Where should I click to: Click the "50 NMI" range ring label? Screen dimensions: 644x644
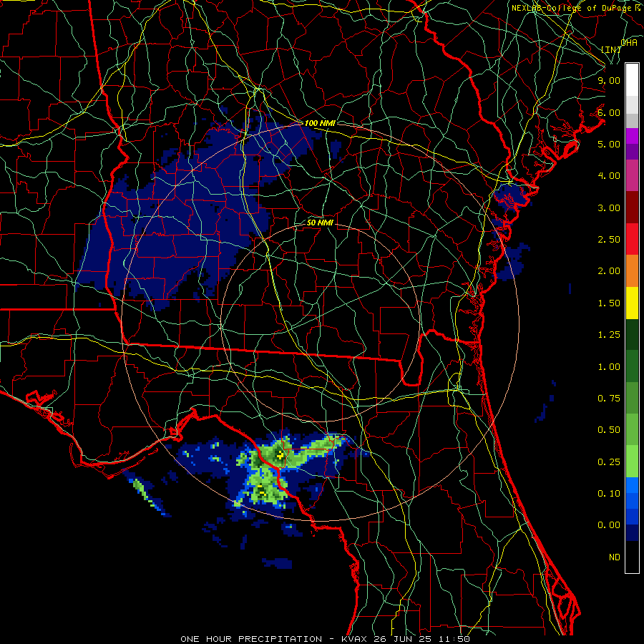320,223
